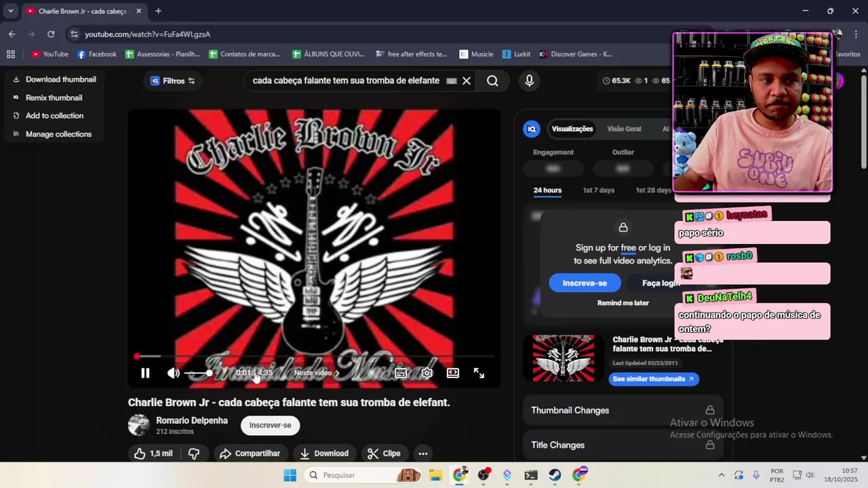Start voice search with microphone icon
This screenshot has height=488, width=868.
(530, 81)
